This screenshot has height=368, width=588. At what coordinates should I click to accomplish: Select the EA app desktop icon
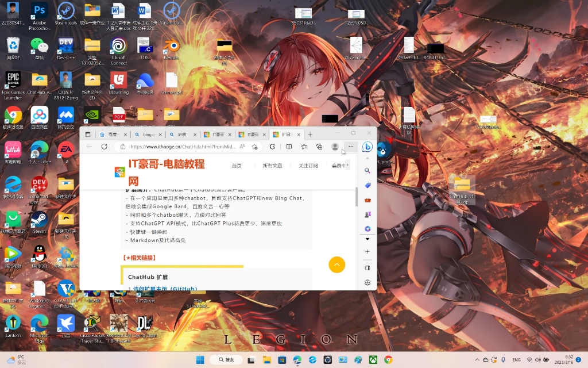pos(65,153)
